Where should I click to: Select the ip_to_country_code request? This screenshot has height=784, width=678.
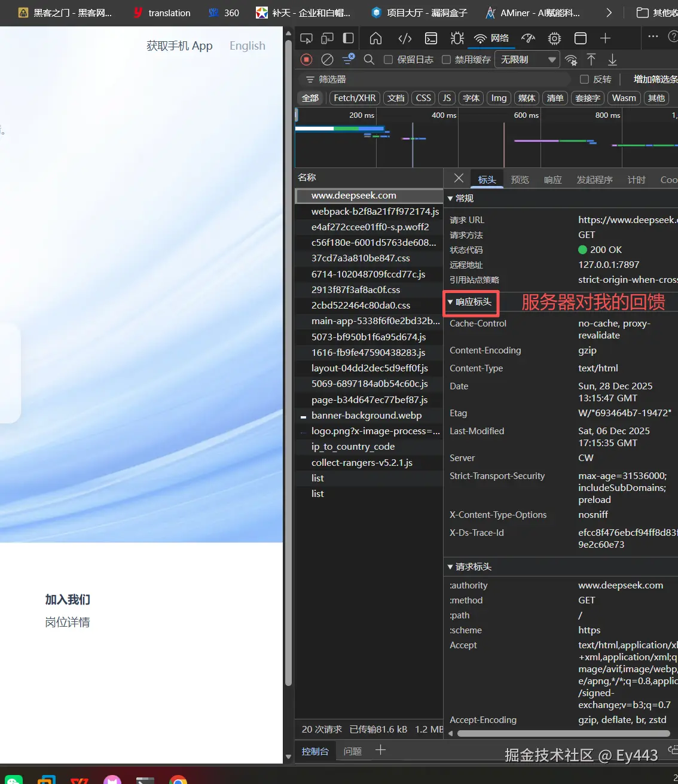pos(368,447)
